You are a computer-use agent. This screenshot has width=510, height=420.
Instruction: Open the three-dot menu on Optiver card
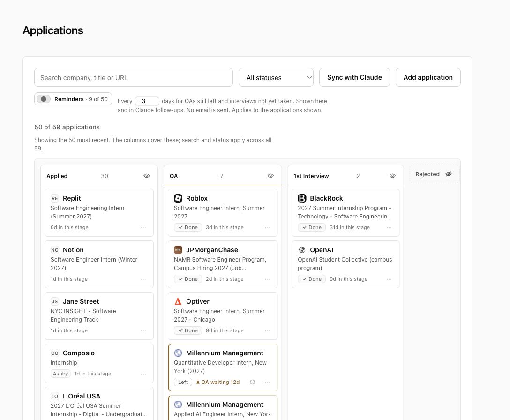[x=267, y=331]
